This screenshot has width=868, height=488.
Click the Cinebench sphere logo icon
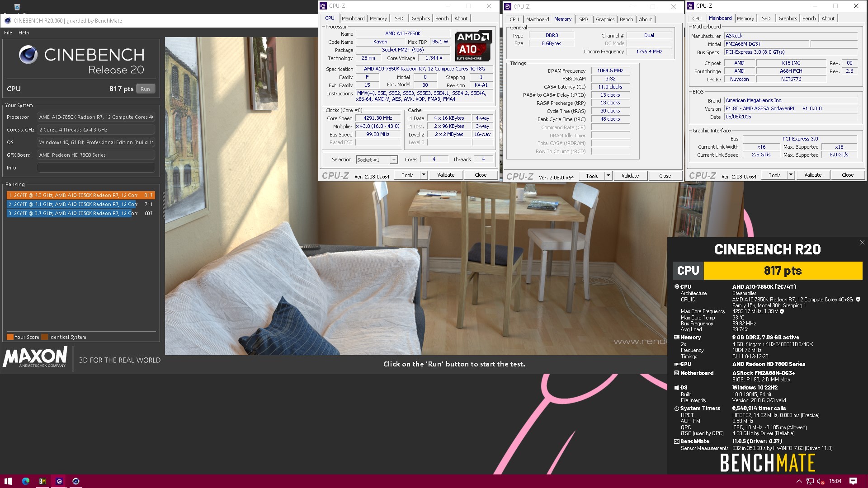pos(28,55)
